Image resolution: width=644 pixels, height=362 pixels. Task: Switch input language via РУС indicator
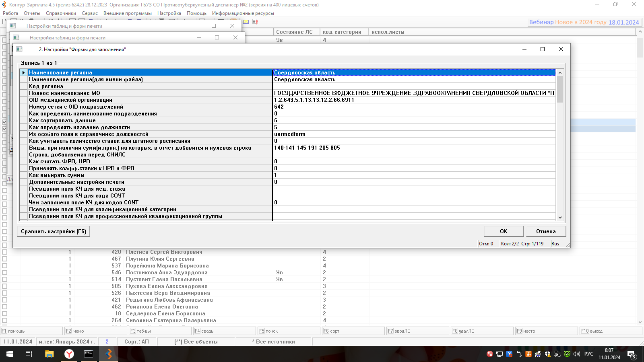tap(589, 354)
